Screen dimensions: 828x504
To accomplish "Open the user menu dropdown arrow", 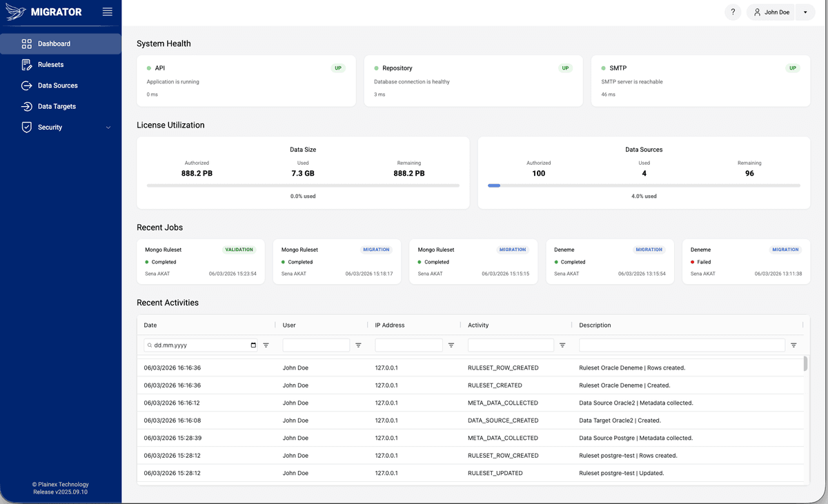I will click(x=805, y=12).
